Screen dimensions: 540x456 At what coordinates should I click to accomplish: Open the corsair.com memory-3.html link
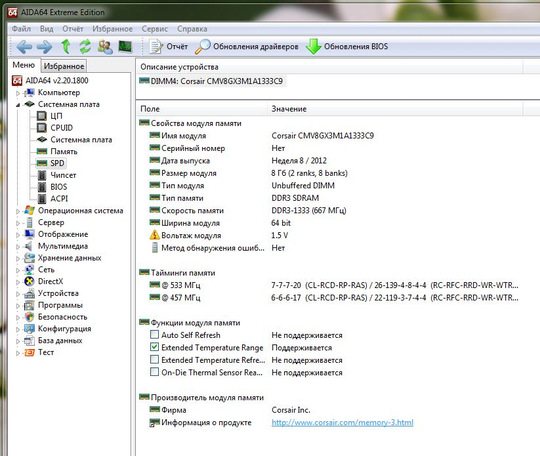coord(342,423)
